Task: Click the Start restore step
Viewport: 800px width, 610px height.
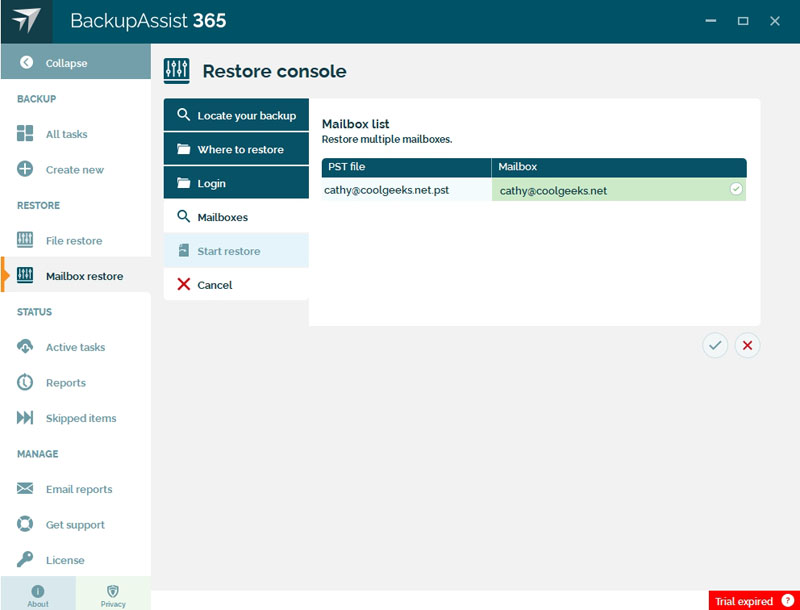Action: coord(236,251)
